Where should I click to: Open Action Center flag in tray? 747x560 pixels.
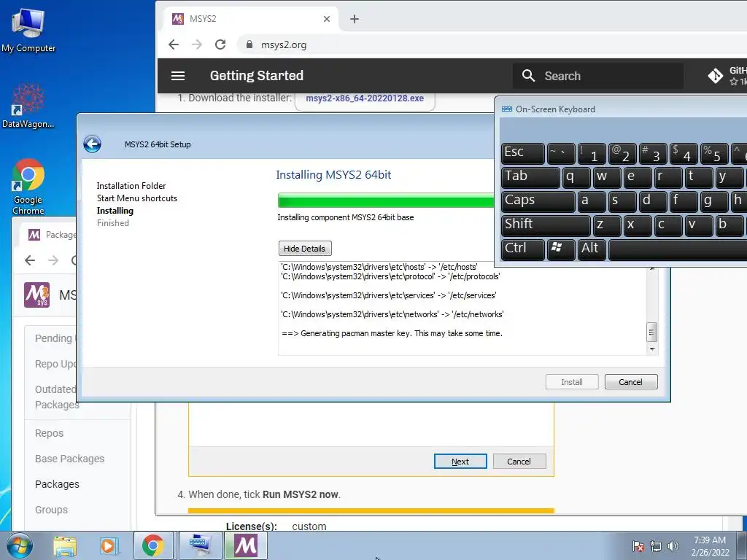(638, 546)
